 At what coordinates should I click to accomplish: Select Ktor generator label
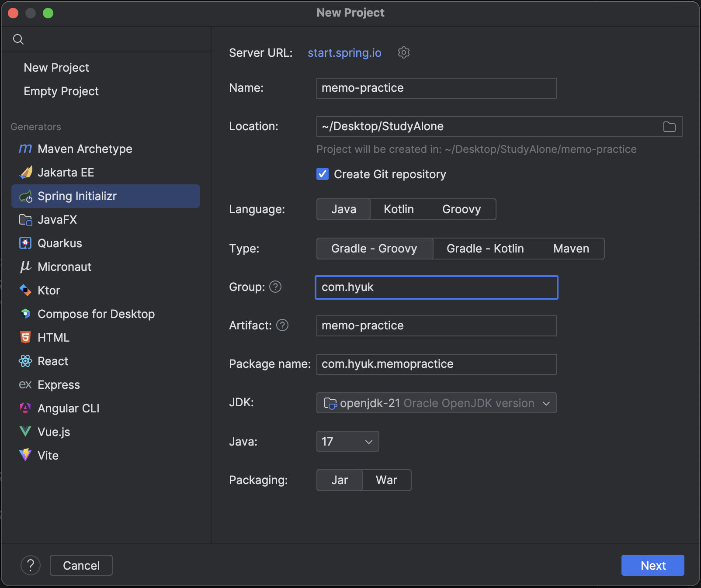point(49,291)
